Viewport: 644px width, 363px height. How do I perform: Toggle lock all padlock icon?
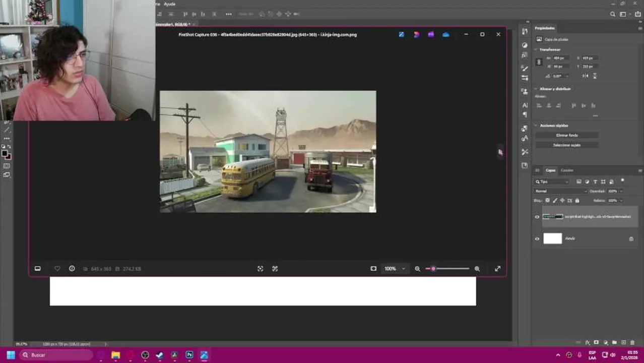tap(576, 200)
